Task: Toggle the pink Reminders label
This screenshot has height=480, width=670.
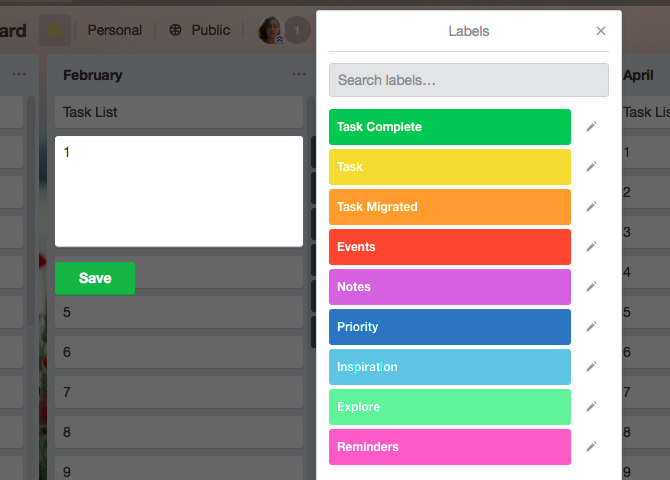Action: click(449, 447)
